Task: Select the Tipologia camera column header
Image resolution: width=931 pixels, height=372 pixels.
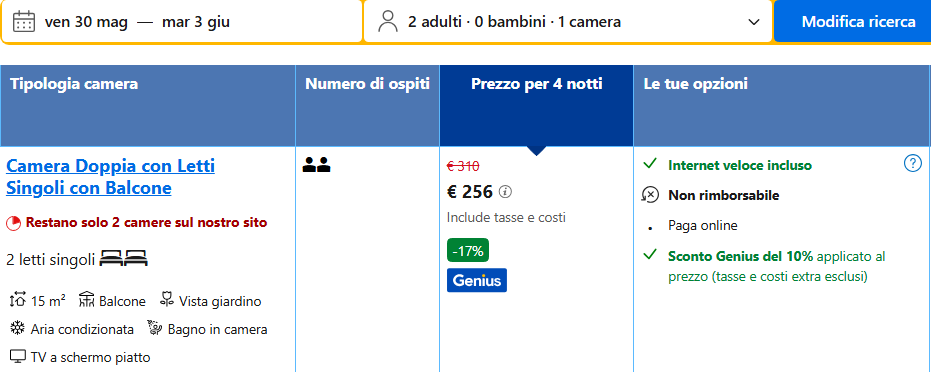Action: click(148, 105)
